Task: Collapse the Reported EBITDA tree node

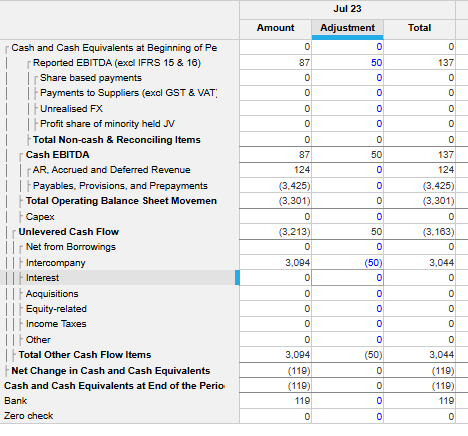Action: (29, 64)
